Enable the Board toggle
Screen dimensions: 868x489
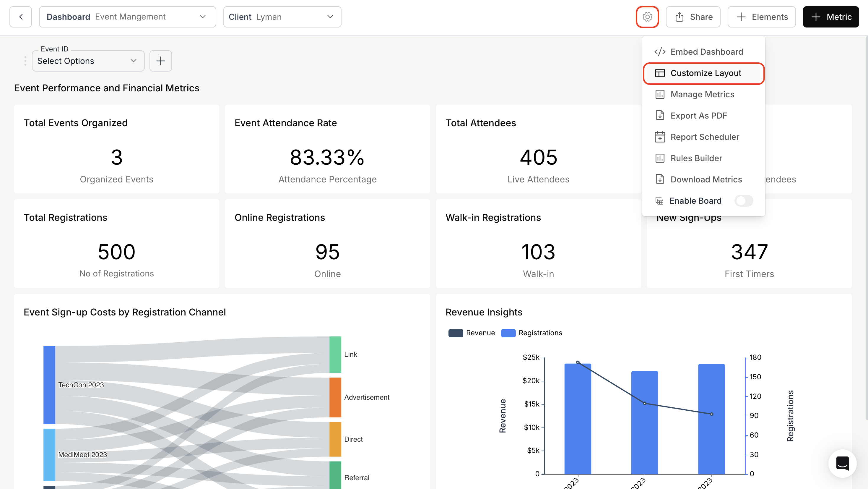[744, 201]
